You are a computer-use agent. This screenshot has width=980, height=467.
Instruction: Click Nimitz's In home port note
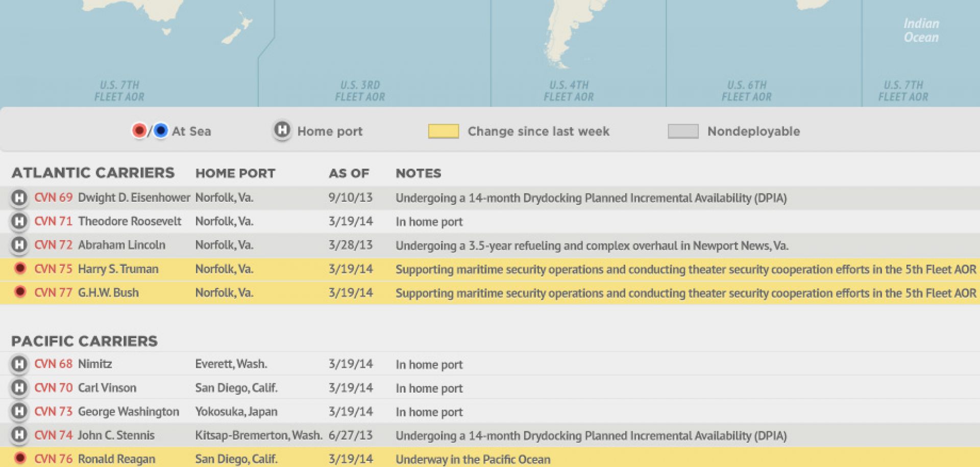[x=429, y=365]
